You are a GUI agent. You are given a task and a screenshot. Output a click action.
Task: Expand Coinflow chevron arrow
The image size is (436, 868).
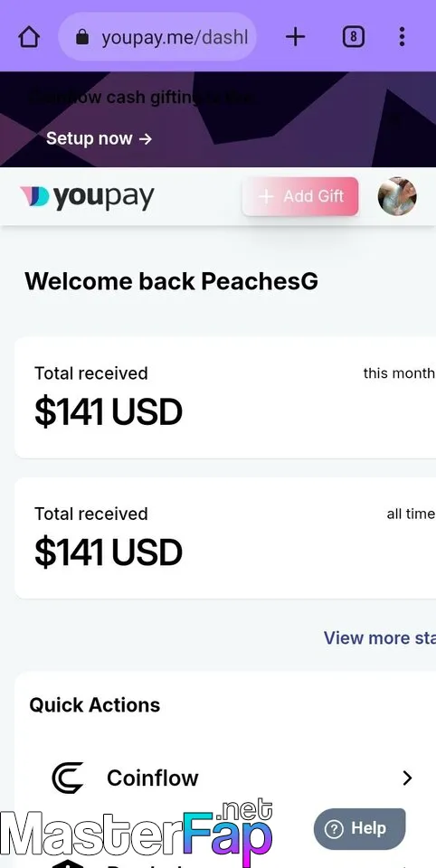coord(407,778)
